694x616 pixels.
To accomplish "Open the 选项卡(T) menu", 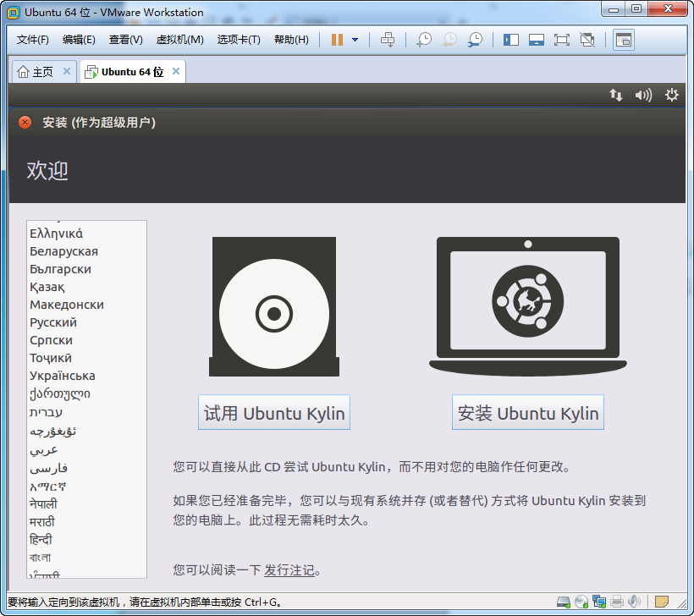I will point(239,40).
